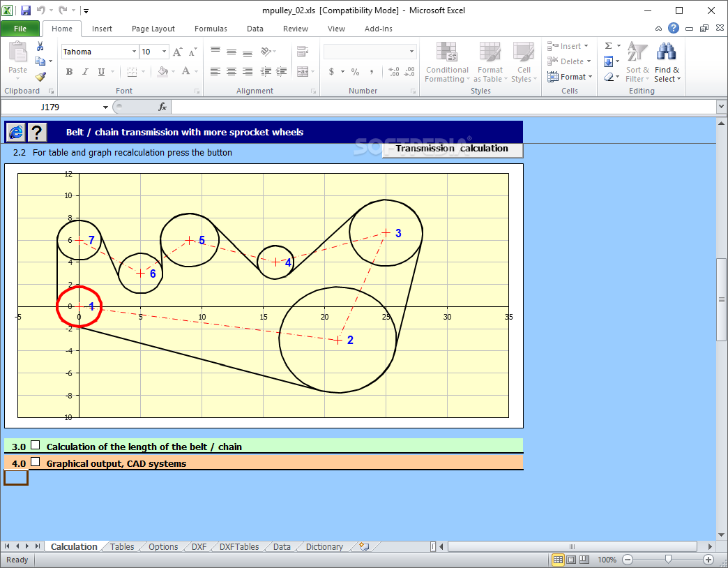This screenshot has width=728, height=568.
Task: Click AutoSum sigma icon
Action: pos(608,45)
